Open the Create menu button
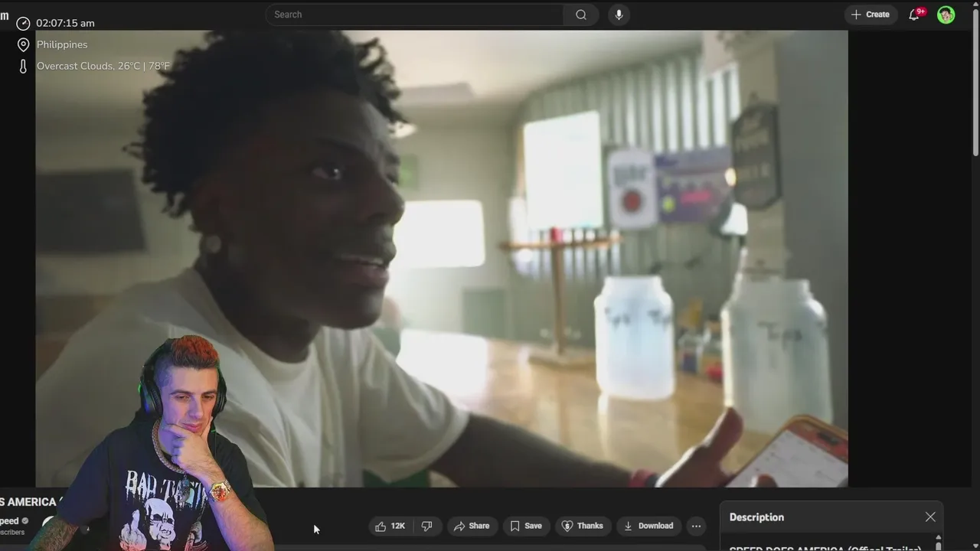The image size is (980, 551). pyautogui.click(x=871, y=15)
